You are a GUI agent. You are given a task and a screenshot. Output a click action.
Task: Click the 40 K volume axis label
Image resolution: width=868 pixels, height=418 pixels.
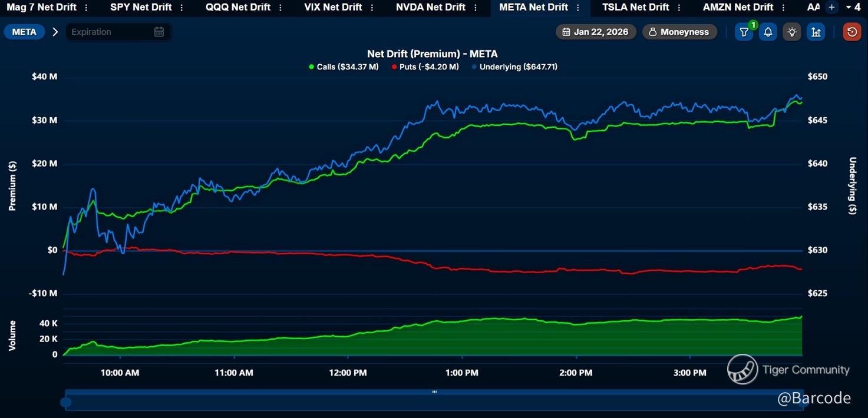click(48, 323)
